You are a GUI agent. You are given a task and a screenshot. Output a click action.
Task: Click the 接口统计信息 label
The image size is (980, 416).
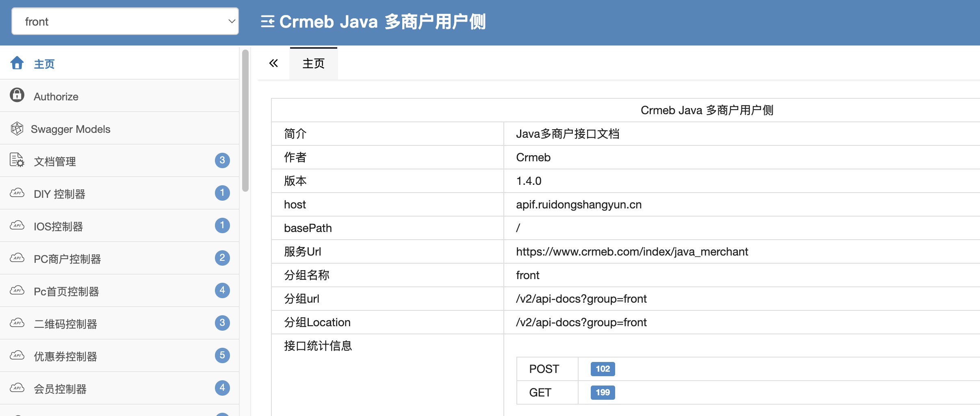point(318,346)
